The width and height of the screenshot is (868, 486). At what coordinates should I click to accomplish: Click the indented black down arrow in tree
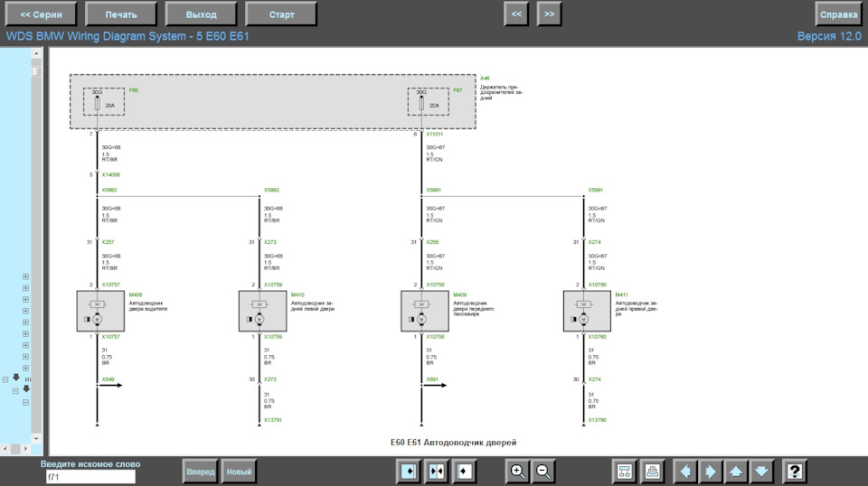[x=26, y=389]
